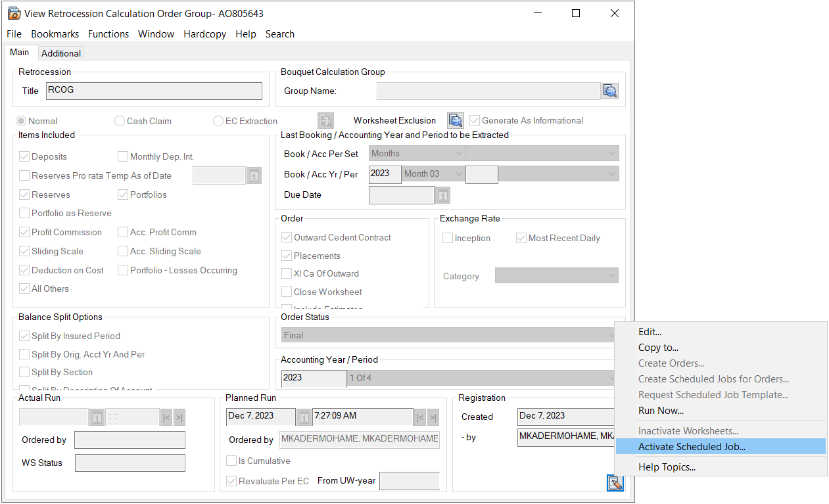
Task: Open the Planned Run date calendar icon
Action: (x=304, y=417)
